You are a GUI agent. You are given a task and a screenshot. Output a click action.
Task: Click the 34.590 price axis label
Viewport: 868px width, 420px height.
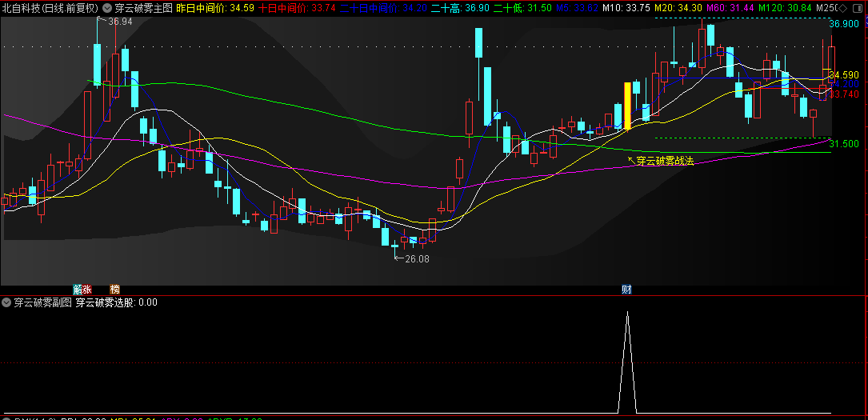pyautogui.click(x=844, y=74)
